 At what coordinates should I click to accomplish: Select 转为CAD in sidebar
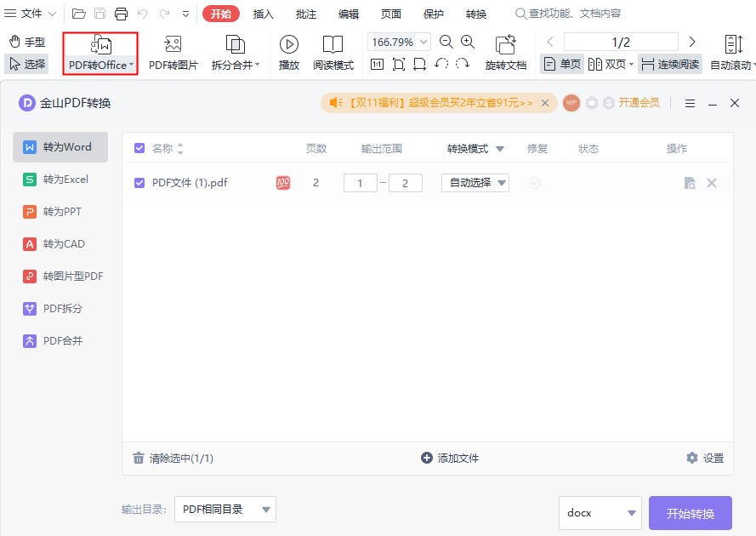click(60, 244)
